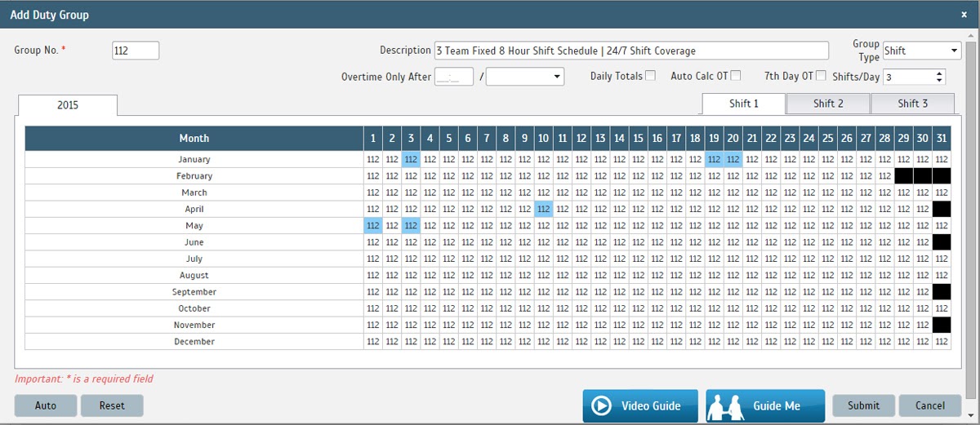Click the May row label
The width and height of the screenshot is (980, 425).
[x=194, y=226]
